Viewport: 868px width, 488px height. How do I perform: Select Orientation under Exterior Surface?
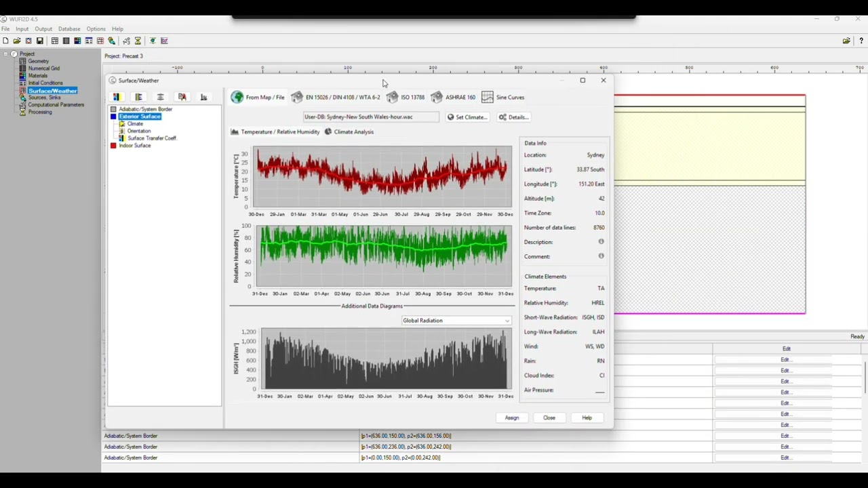pos(139,131)
